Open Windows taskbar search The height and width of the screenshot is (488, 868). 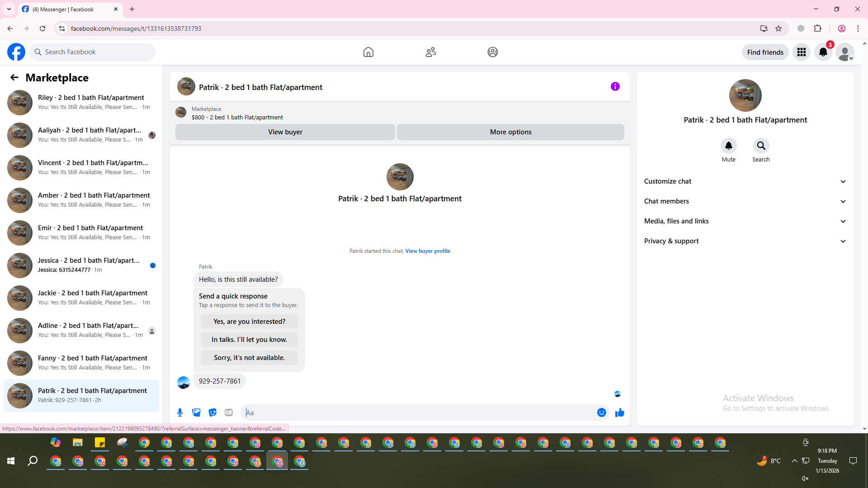[33, 461]
